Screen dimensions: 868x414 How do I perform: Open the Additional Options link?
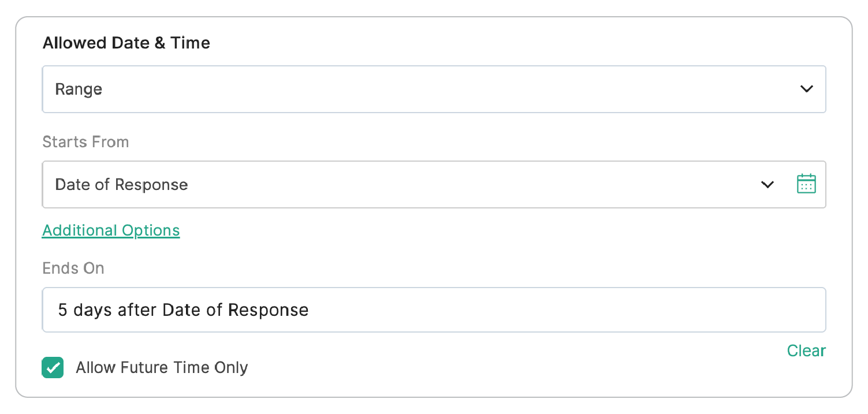pos(111,230)
